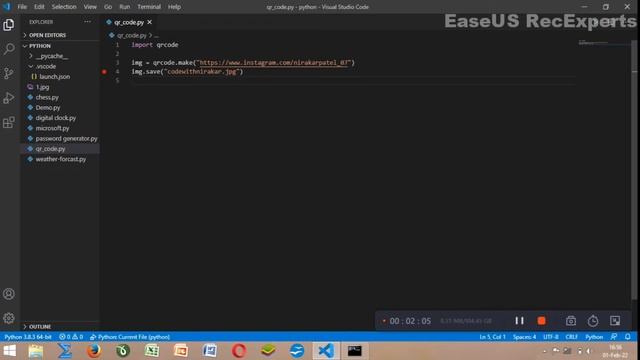
Task: Open Help menu
Action: [174, 7]
